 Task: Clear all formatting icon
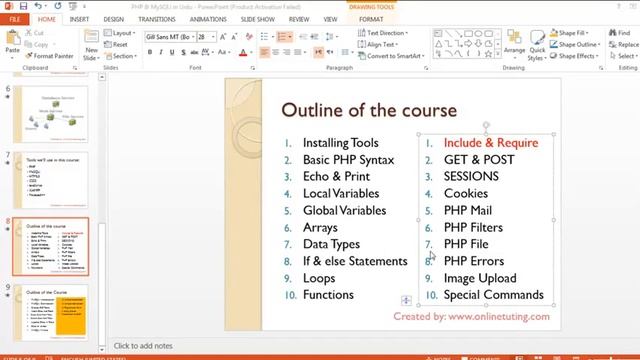pos(249,37)
